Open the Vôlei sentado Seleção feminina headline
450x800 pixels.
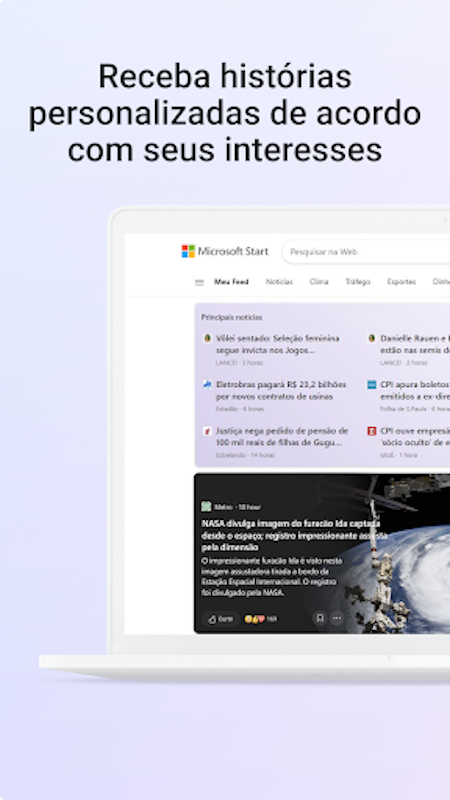(x=278, y=344)
